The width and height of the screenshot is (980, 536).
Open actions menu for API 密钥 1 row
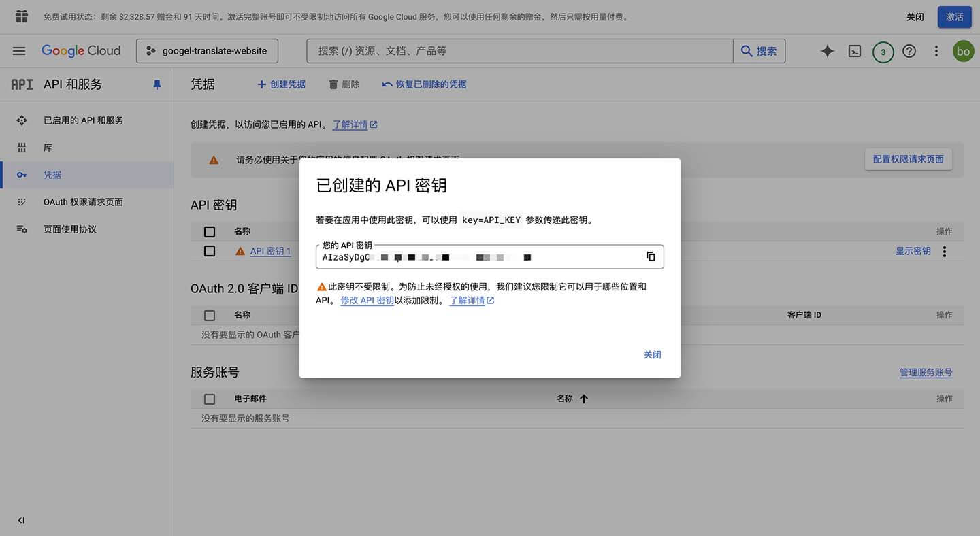pos(945,252)
